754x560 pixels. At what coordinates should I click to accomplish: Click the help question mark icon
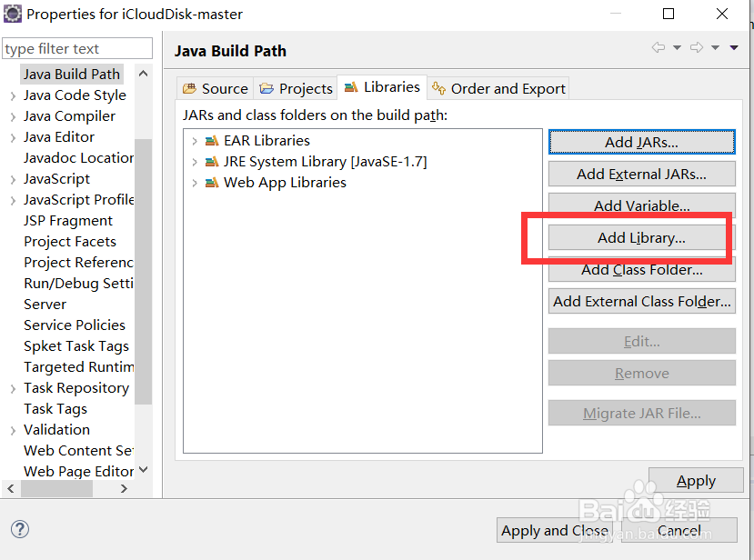pos(20,529)
